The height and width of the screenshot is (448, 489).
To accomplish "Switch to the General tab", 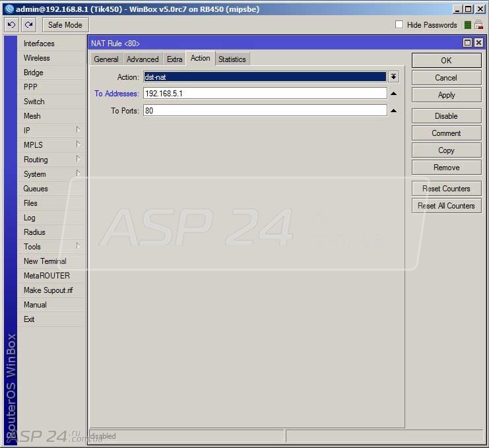I will tap(106, 59).
